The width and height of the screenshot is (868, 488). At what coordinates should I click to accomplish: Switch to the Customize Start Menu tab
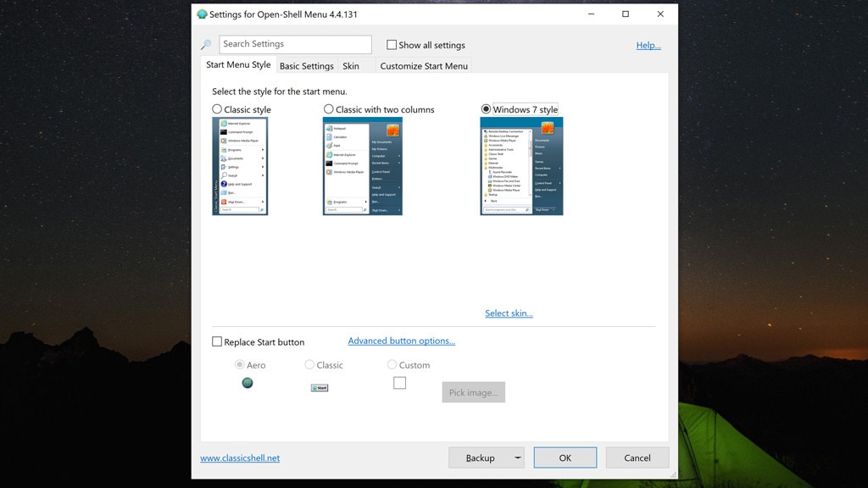tap(424, 65)
